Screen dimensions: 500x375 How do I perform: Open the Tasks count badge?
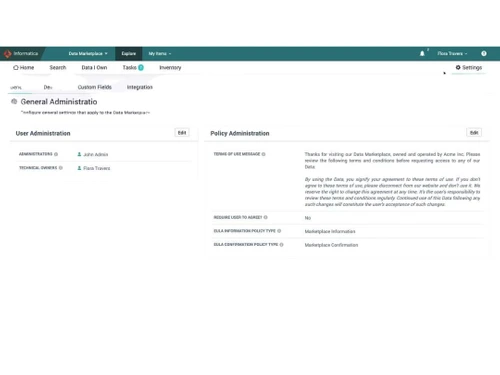(141, 67)
